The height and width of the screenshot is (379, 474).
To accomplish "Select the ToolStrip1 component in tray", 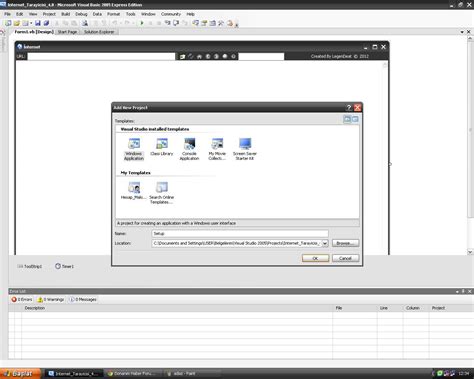I will click(30, 266).
